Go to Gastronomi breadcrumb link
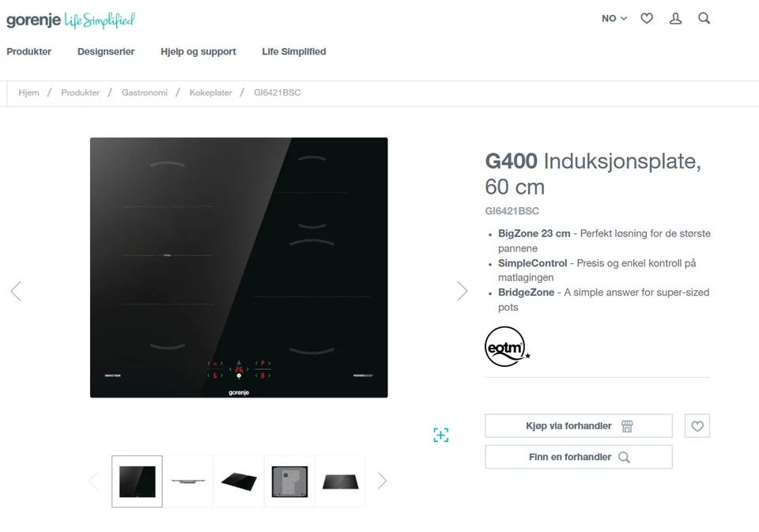The height and width of the screenshot is (532, 759). click(144, 92)
